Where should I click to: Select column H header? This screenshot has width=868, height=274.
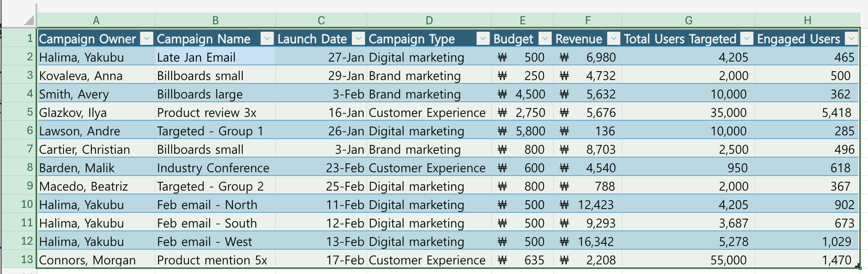(807, 20)
